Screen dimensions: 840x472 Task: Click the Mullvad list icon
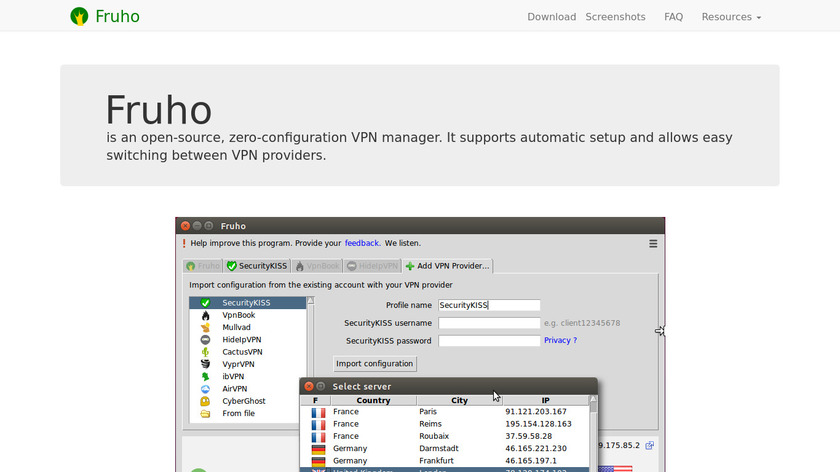205,327
